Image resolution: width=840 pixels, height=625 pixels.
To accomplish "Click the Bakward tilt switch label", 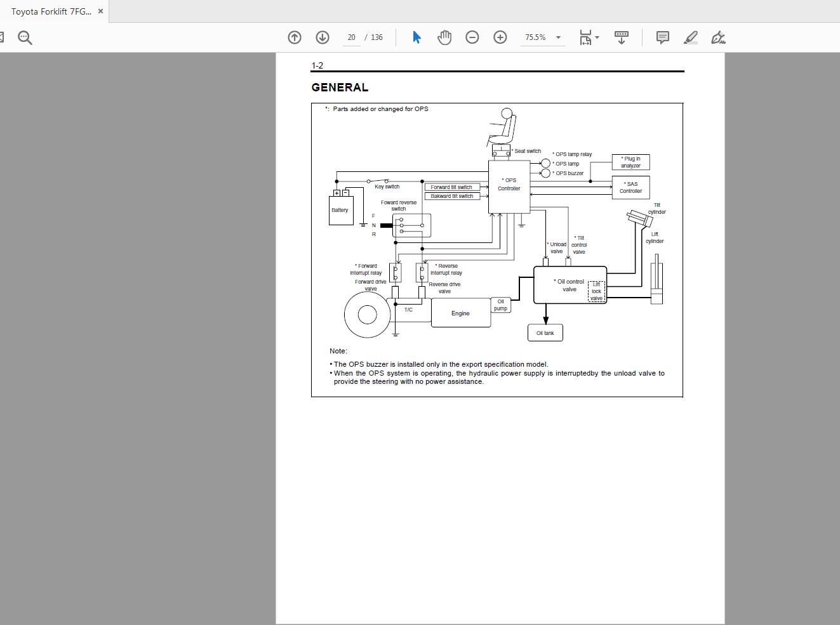I will (451, 196).
